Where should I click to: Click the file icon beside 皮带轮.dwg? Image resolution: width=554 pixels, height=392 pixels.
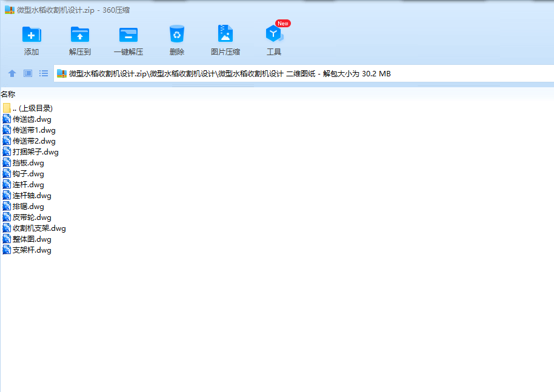pos(7,217)
